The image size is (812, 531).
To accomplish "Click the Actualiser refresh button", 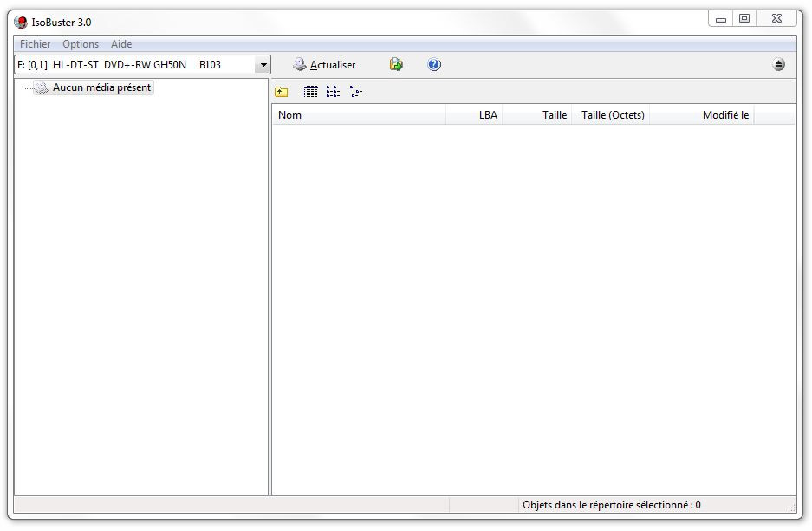I will pyautogui.click(x=324, y=65).
